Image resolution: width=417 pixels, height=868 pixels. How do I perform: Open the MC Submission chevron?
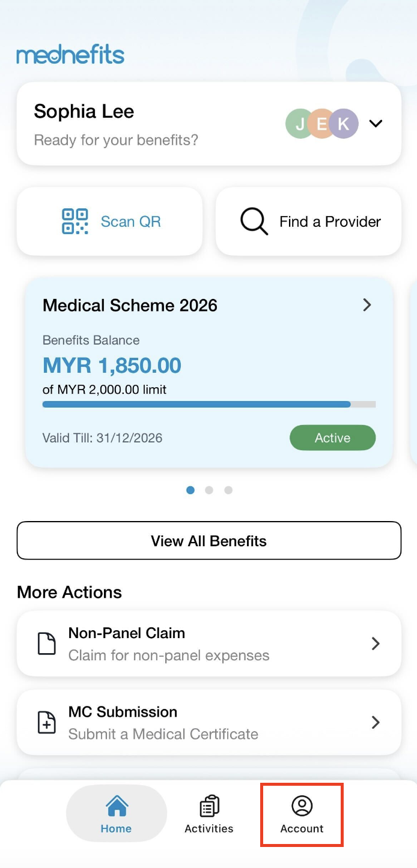[x=376, y=722]
